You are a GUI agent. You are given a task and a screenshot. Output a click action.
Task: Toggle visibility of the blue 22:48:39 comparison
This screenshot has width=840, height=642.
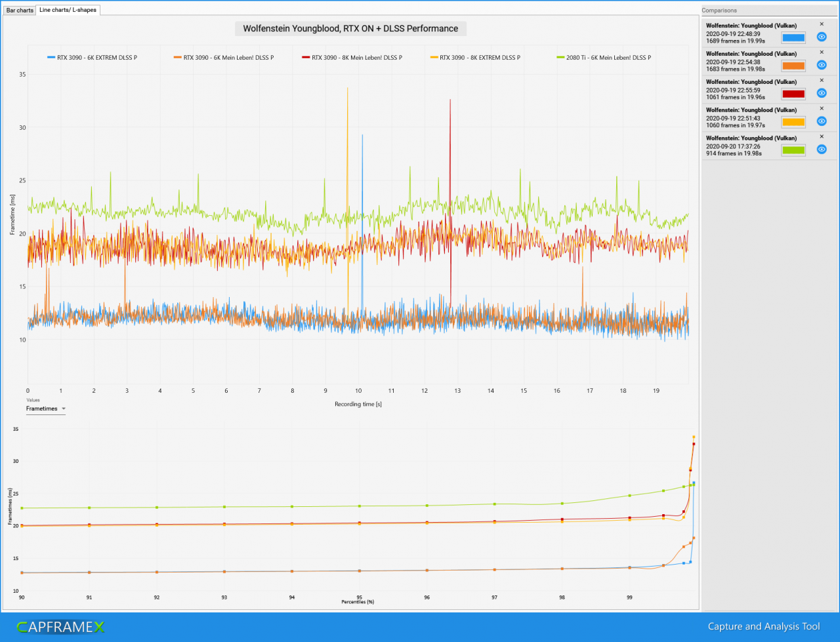pyautogui.click(x=821, y=37)
